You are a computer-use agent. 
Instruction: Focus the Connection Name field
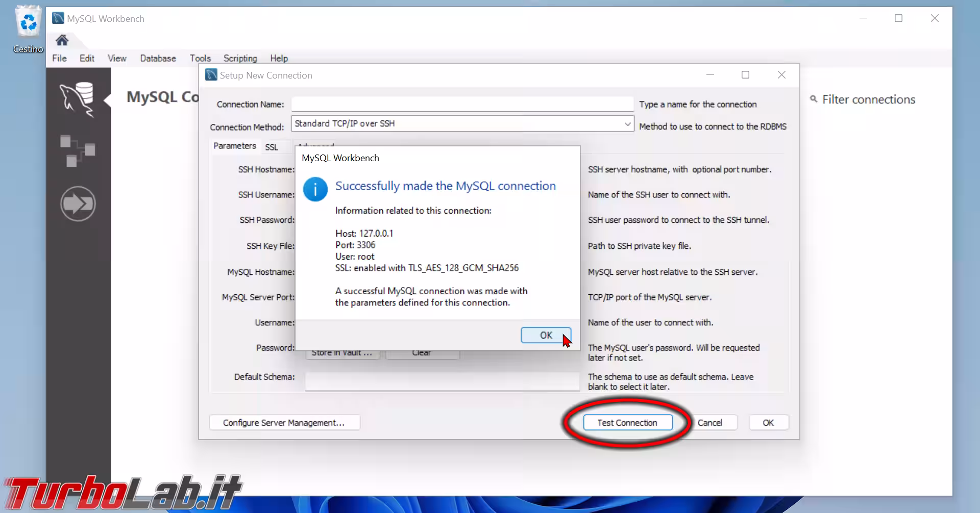coord(462,104)
